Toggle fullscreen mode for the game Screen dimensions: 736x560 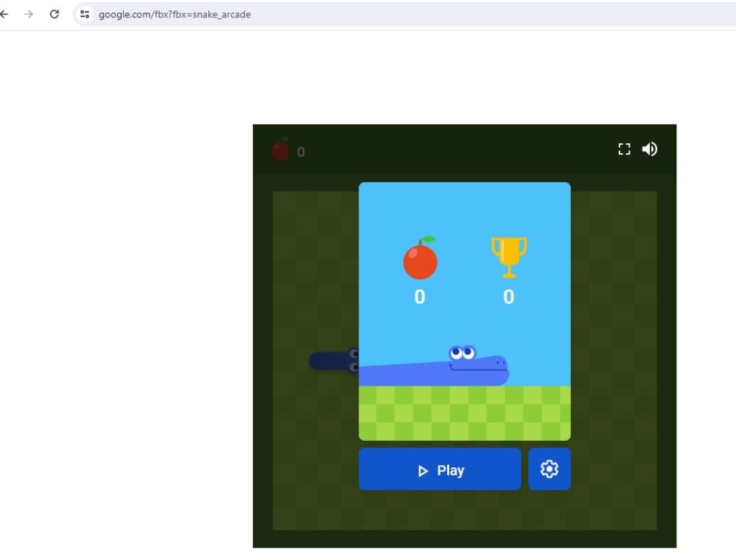[x=624, y=149]
